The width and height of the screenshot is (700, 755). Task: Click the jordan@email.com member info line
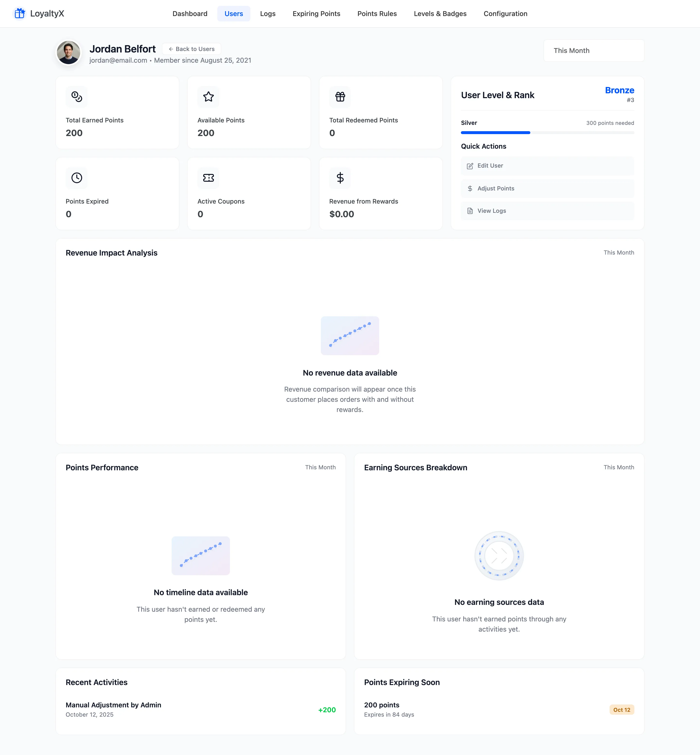tap(170, 60)
